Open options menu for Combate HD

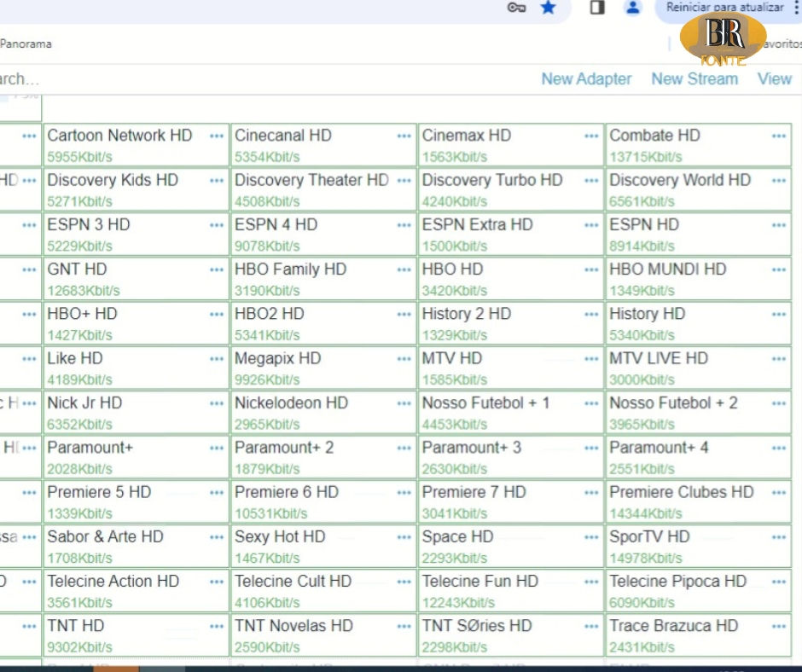pos(779,136)
